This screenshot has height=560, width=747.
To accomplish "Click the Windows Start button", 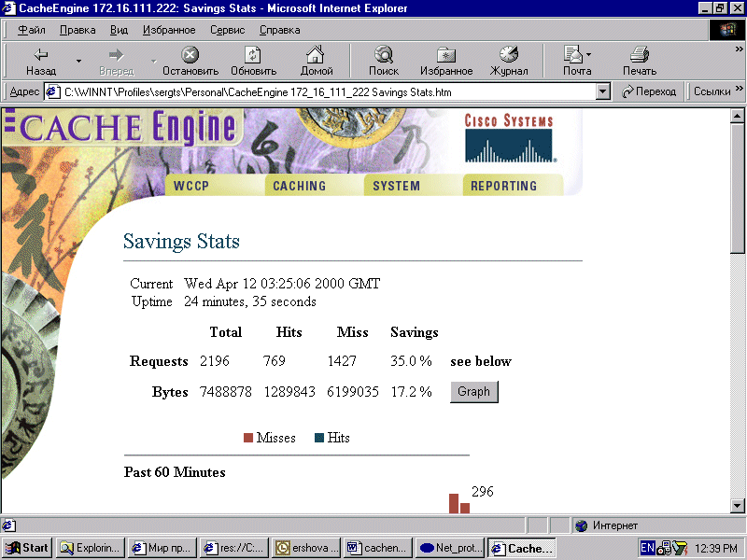I will pyautogui.click(x=28, y=548).
